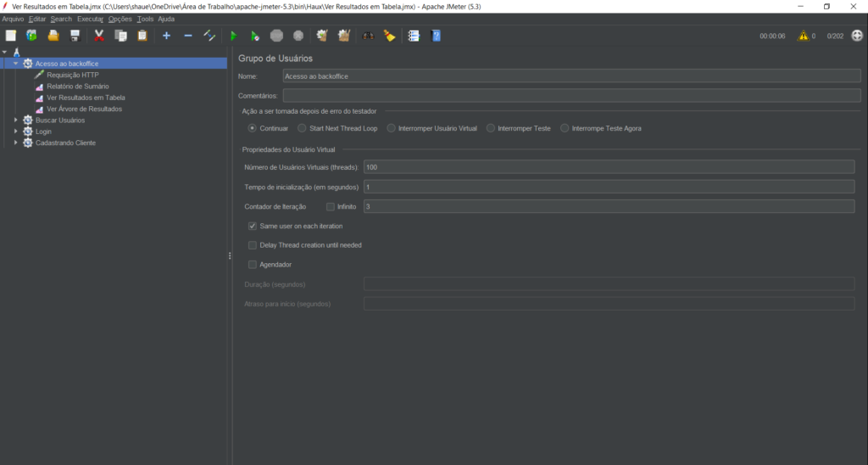Select Start Next Thread Loop option
868x465 pixels.
pos(302,128)
